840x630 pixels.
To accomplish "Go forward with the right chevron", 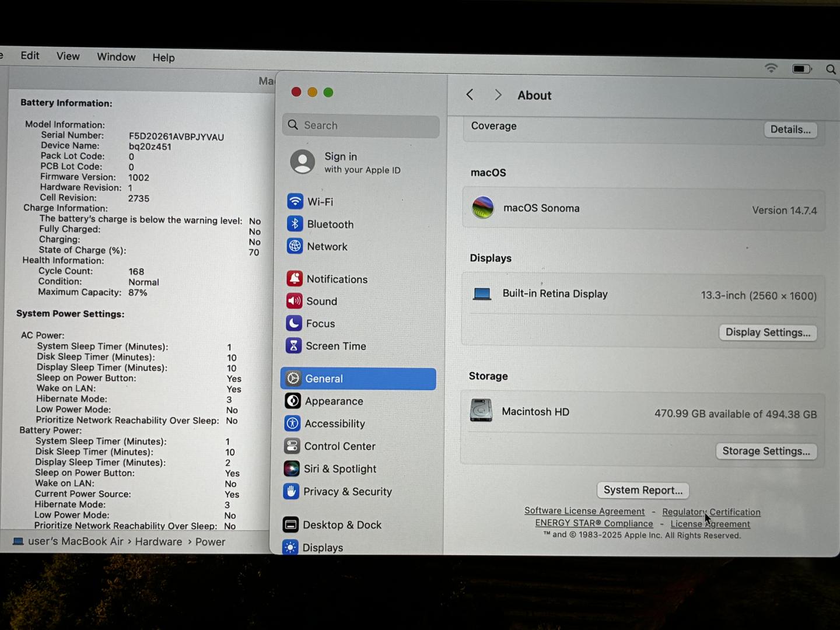I will 498,95.
